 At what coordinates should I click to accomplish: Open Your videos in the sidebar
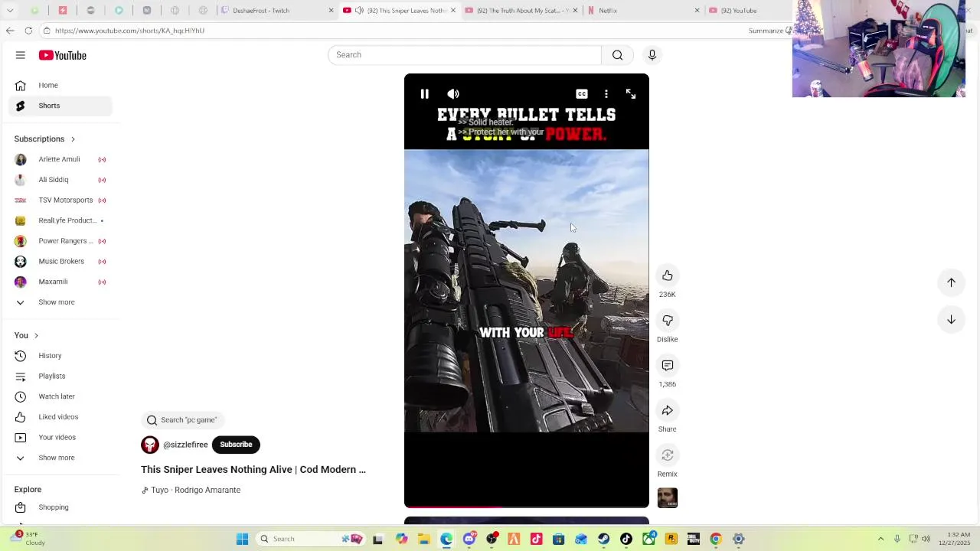pyautogui.click(x=60, y=438)
